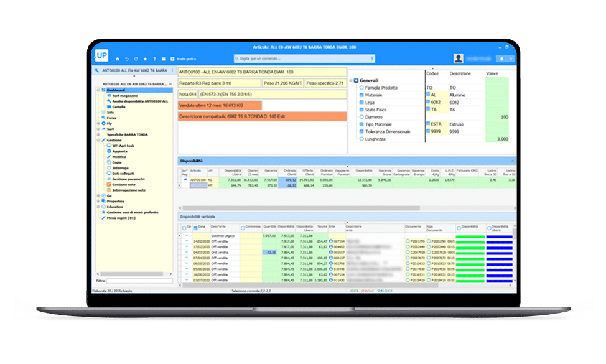Click the undo arrow toolbar icon
The image size is (606, 364).
[126, 58]
